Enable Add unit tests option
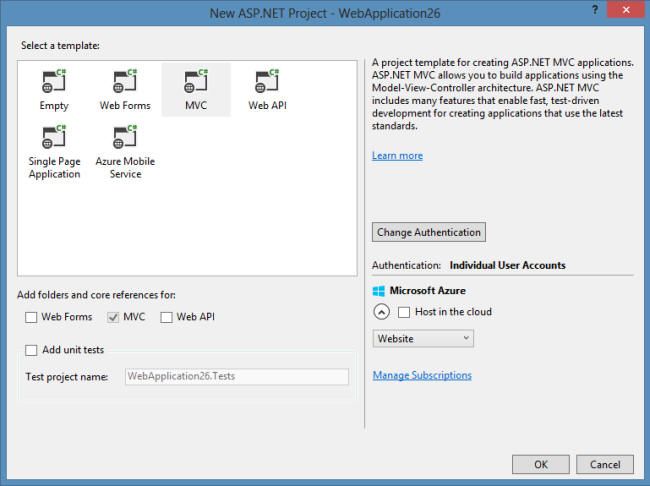The width and height of the screenshot is (650, 486). pyautogui.click(x=32, y=350)
